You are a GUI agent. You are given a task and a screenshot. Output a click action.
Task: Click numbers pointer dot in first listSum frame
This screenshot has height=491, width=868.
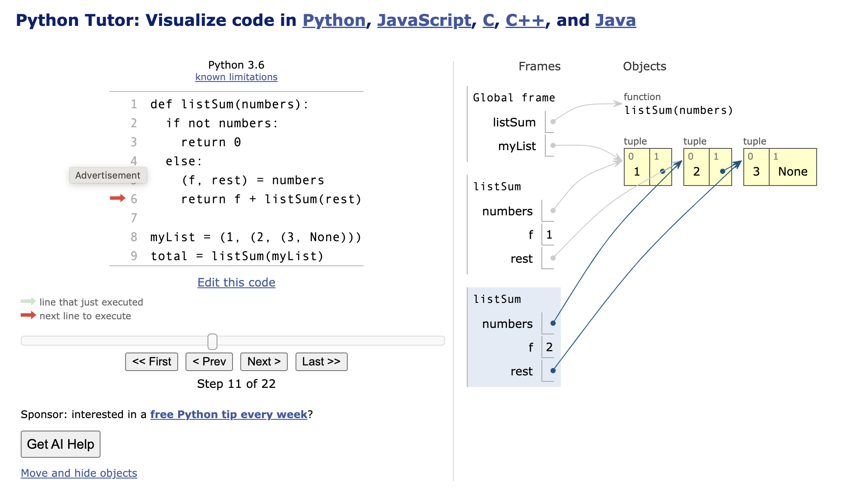click(553, 211)
